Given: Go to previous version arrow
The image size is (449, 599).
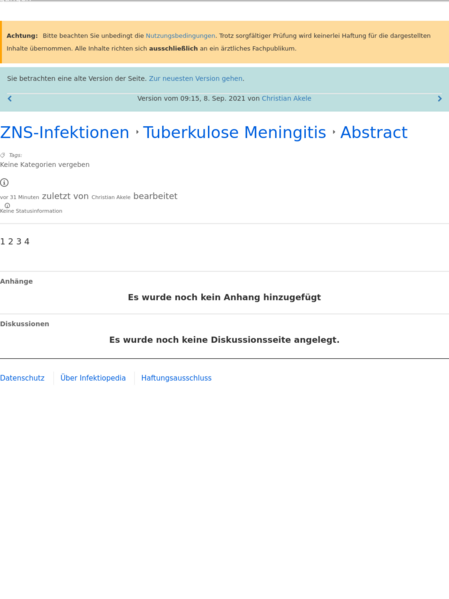Looking at the screenshot, I should click(10, 99).
